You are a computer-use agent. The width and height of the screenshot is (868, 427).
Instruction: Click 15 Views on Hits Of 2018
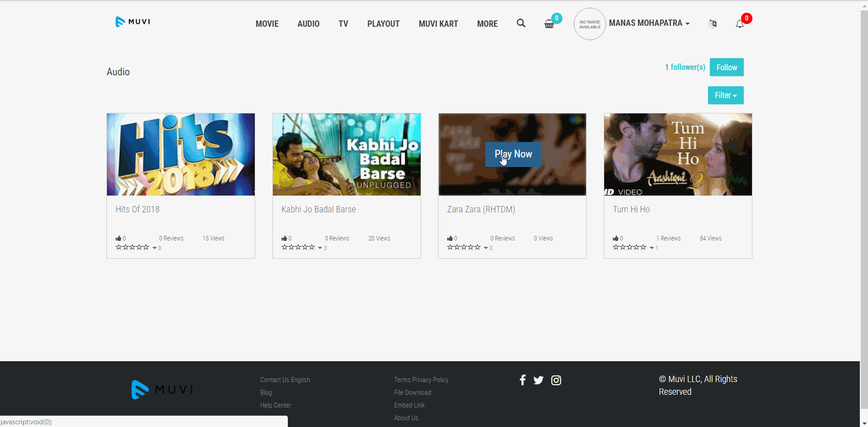pyautogui.click(x=213, y=238)
